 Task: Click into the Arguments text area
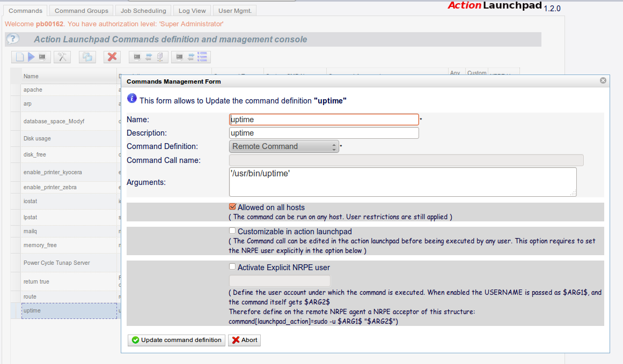[402, 182]
